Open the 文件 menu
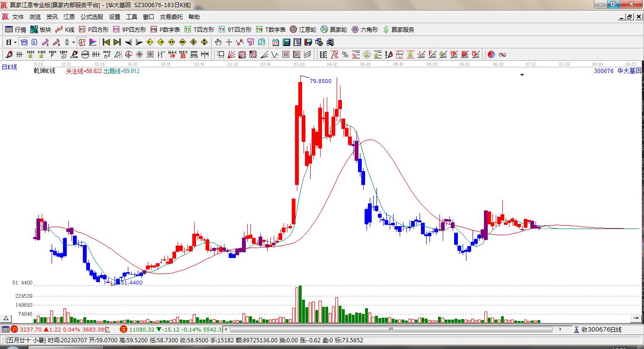 18,17
